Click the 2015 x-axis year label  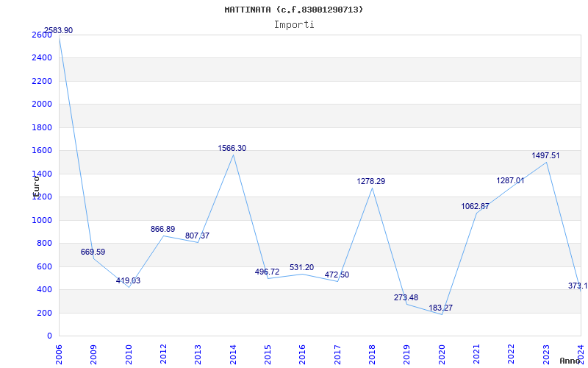(x=268, y=355)
